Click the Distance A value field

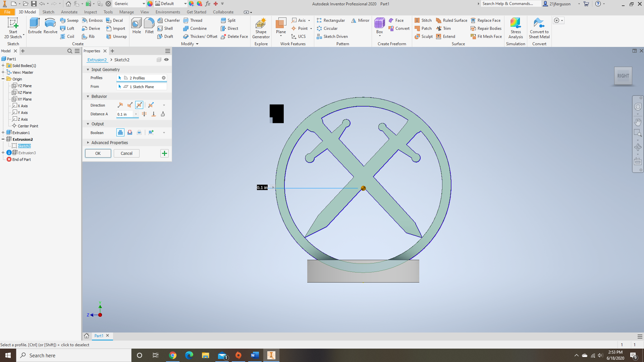(x=125, y=114)
